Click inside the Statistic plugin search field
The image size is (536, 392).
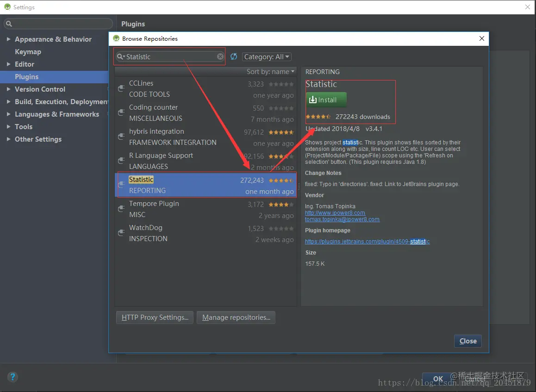click(170, 56)
